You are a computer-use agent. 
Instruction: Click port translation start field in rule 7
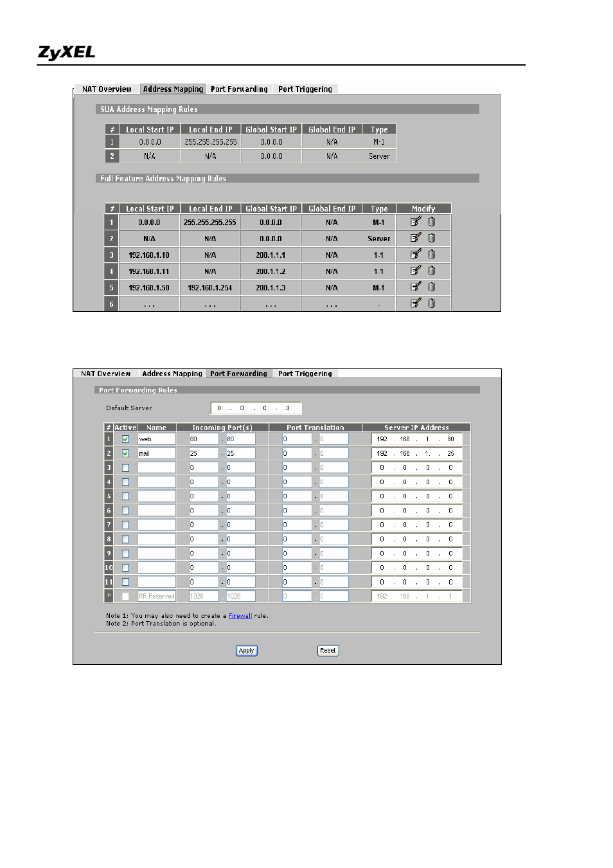[297, 525]
